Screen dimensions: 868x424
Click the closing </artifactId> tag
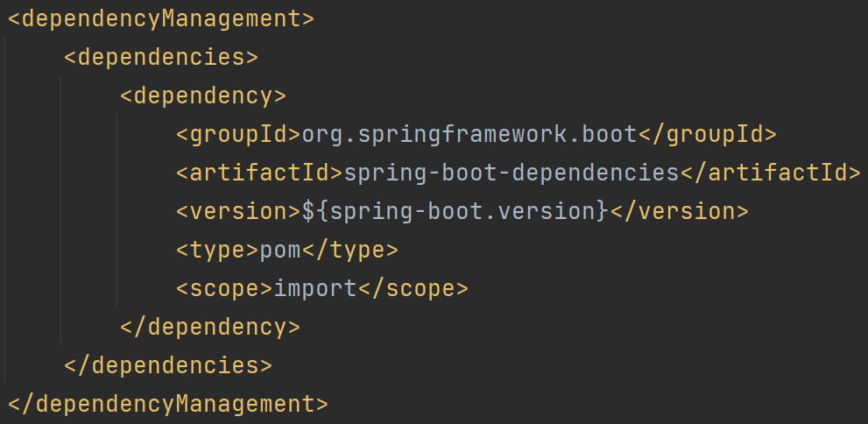tap(771, 173)
